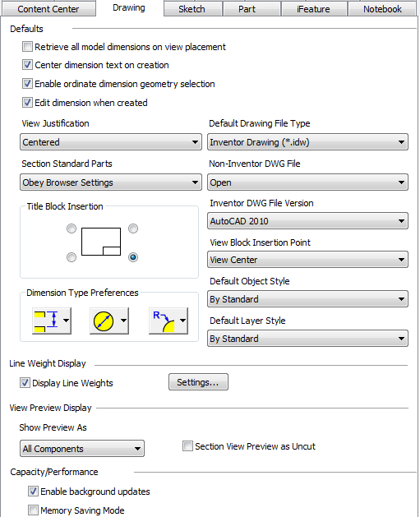Enable Retrieve all model dimensions checkbox
420x517 pixels.
click(27, 47)
